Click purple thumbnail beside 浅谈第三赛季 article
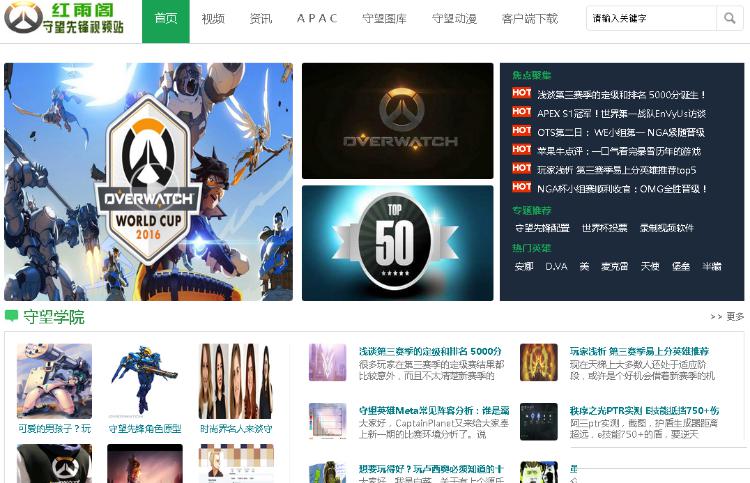This screenshot has height=483, width=750. point(327,362)
